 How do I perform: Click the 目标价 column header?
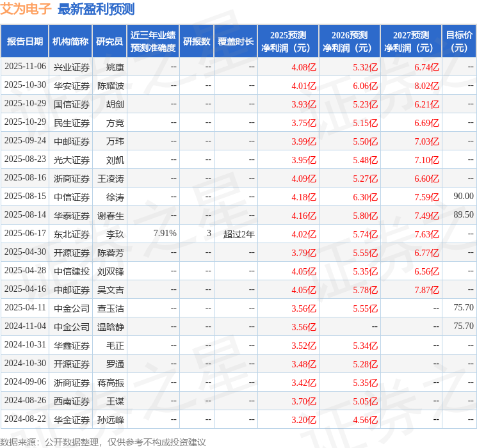[459, 42]
